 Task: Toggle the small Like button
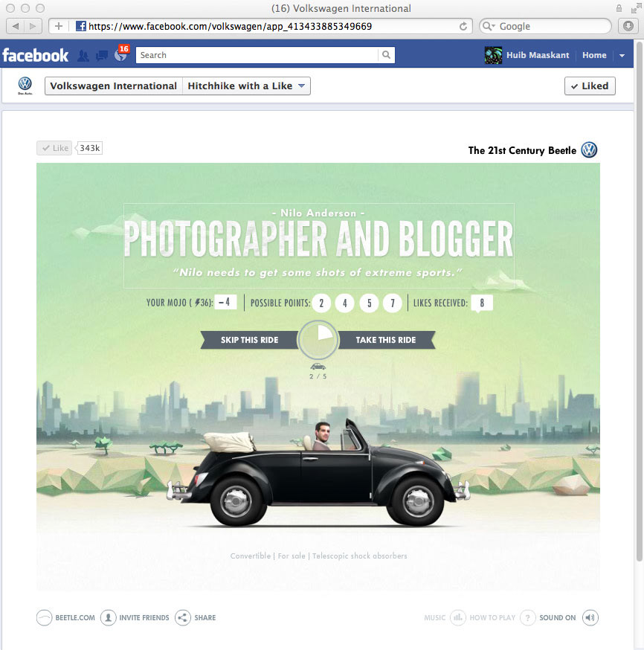point(54,148)
